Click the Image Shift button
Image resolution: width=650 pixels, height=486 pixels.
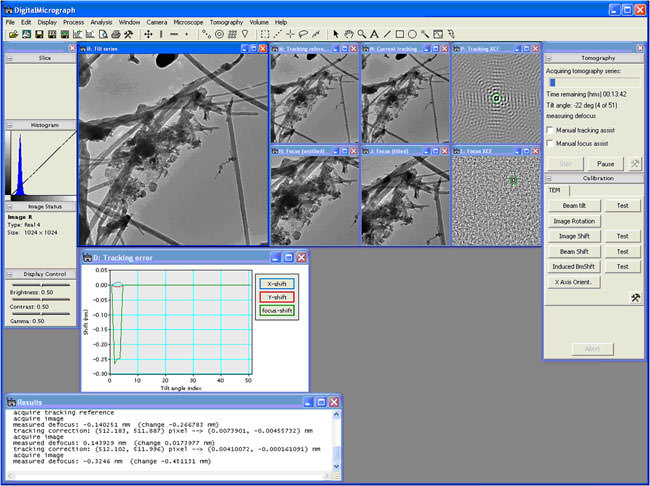(574, 236)
